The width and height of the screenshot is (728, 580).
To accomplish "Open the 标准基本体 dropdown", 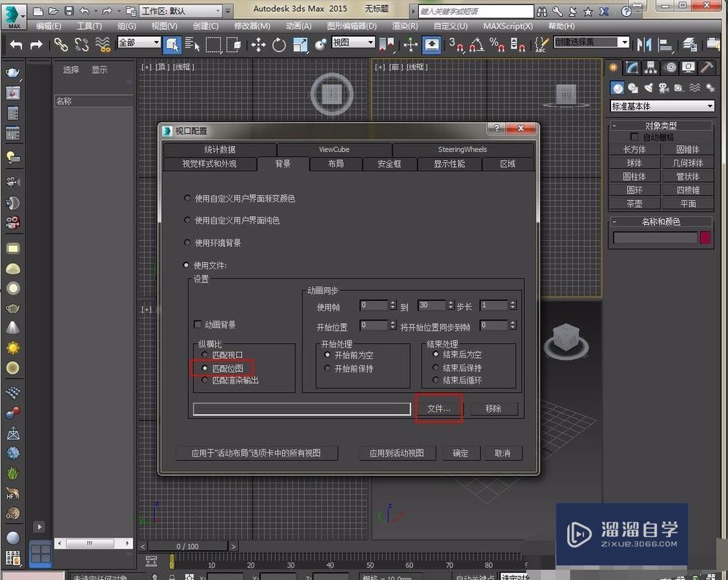I will [x=661, y=105].
